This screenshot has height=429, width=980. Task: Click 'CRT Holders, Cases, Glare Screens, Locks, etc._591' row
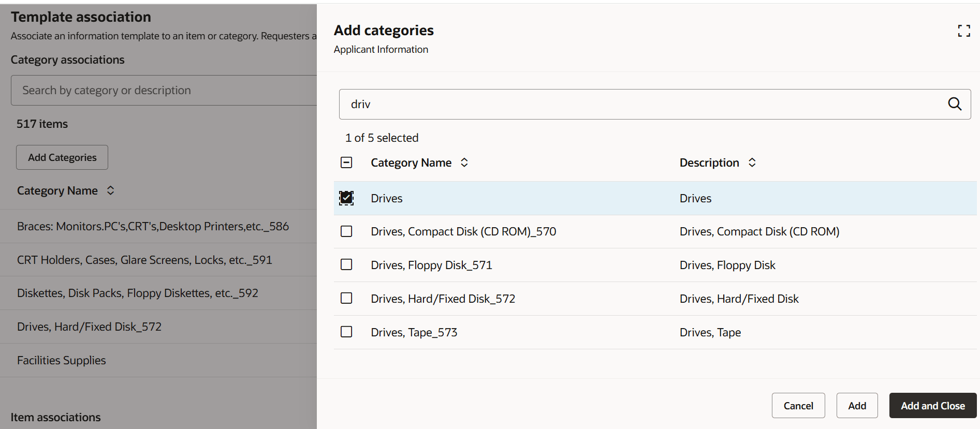point(158,260)
